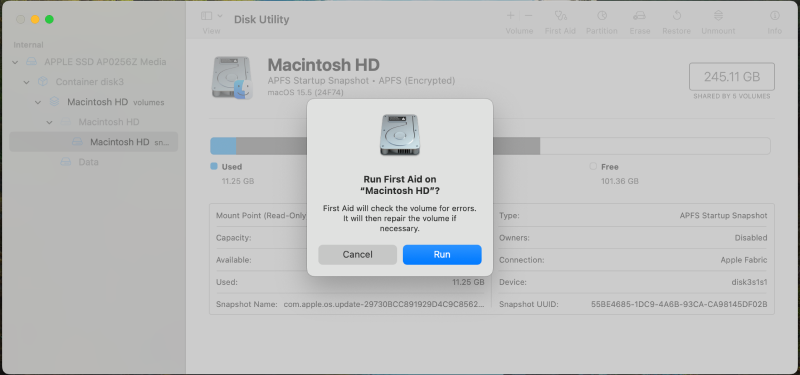Click the blue Used segment of usage bar
The image size is (800, 375).
click(223, 146)
